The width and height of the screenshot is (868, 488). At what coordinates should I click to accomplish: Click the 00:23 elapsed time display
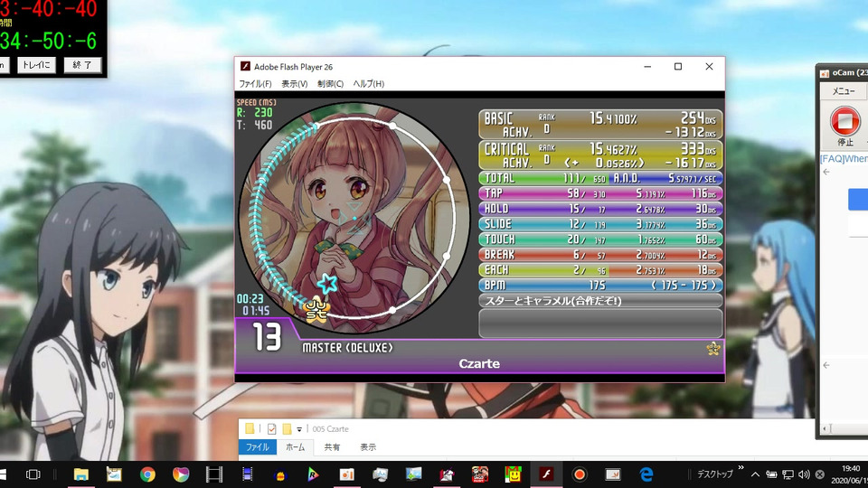point(250,299)
